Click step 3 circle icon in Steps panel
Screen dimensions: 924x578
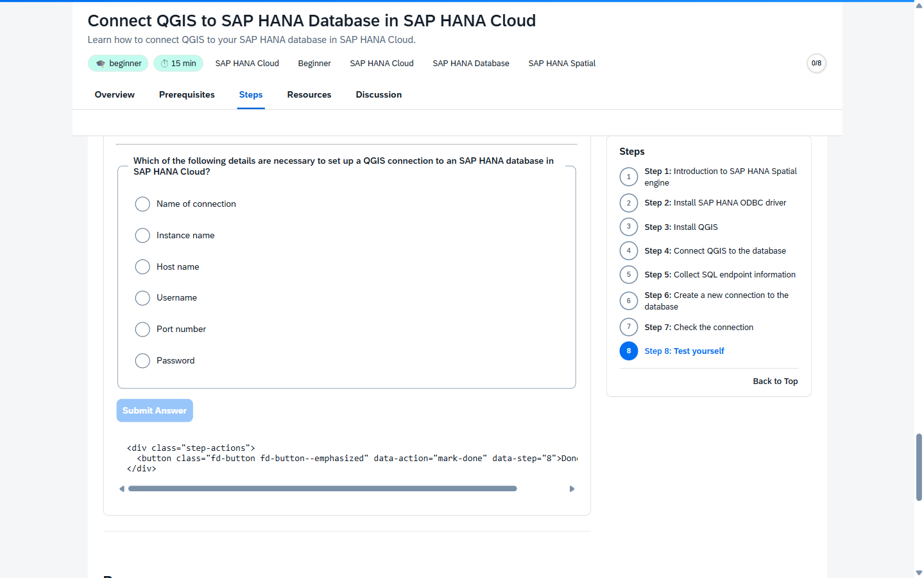629,227
